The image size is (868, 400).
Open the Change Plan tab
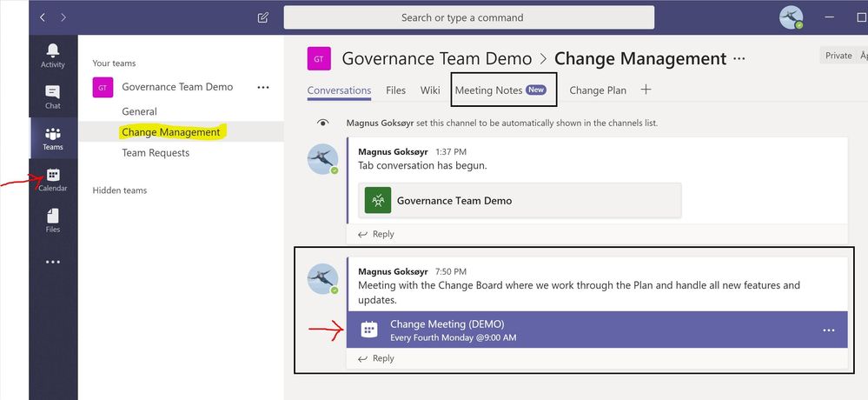click(598, 90)
